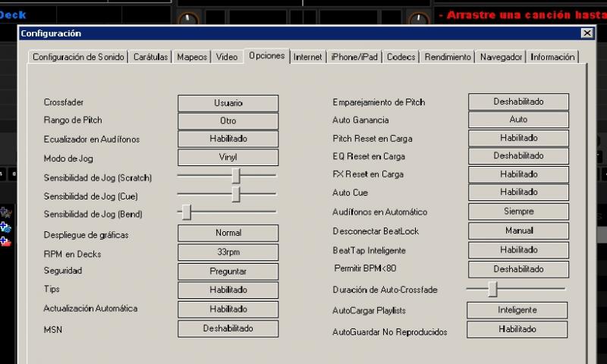Toggle the MSN Deshabilitado button
Viewport: 607px width, 364px height.
coord(228,328)
